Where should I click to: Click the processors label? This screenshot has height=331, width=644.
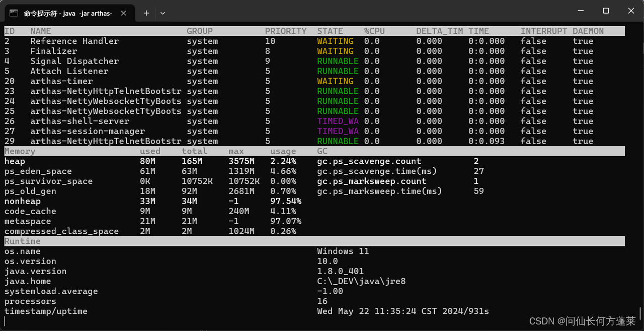tap(30, 301)
